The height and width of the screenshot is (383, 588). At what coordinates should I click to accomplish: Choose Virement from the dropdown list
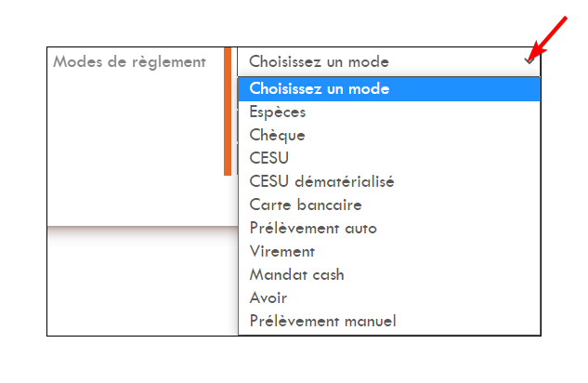tap(389, 252)
